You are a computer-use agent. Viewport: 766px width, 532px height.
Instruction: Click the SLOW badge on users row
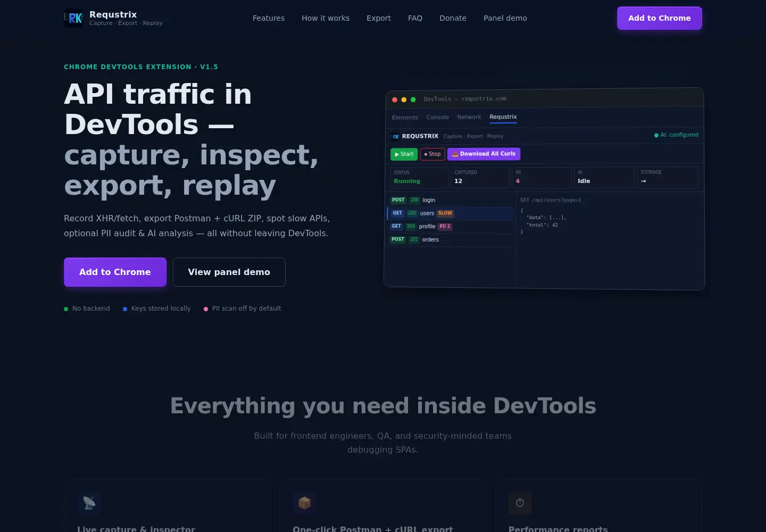click(445, 213)
